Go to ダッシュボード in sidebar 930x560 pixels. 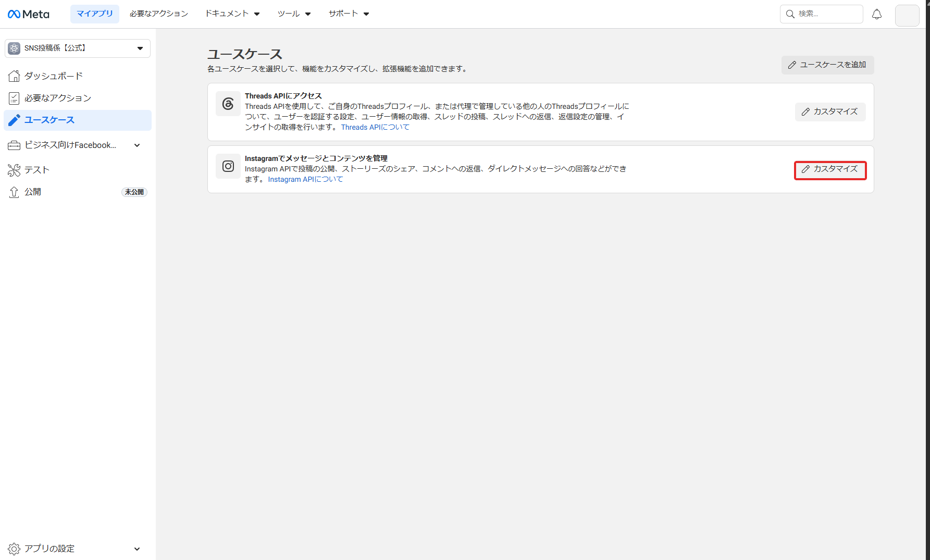pos(78,76)
